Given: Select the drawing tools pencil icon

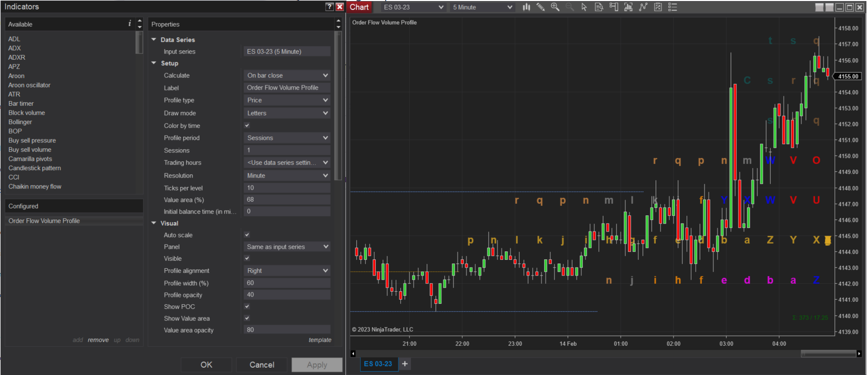Looking at the screenshot, I should coord(540,7).
